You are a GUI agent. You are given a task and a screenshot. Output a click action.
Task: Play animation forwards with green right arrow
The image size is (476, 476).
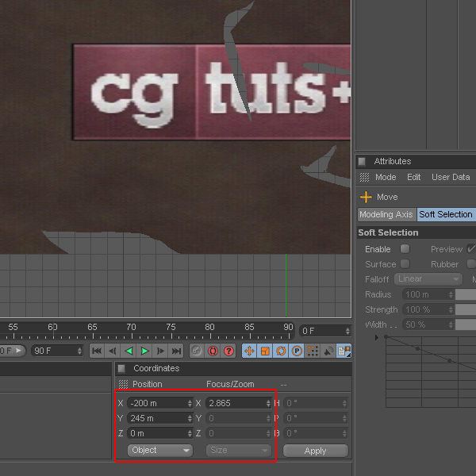[144, 351]
